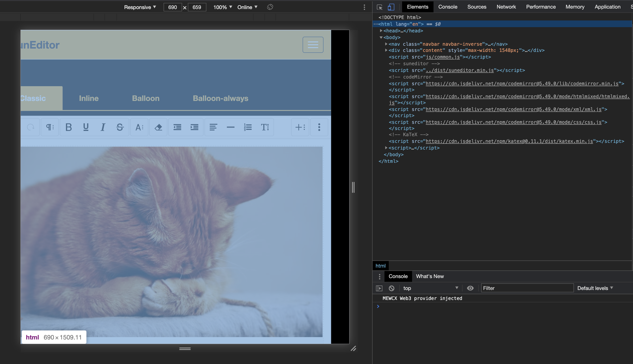Open the font color tool
633x364 pixels.
coord(139,127)
